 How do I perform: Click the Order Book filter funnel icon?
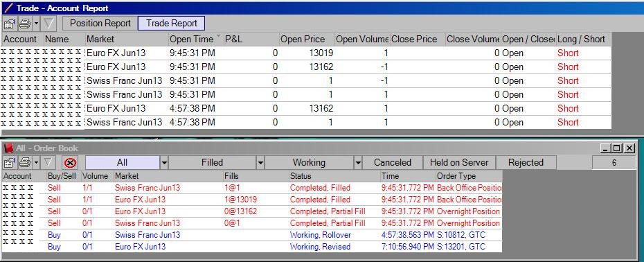coord(48,163)
